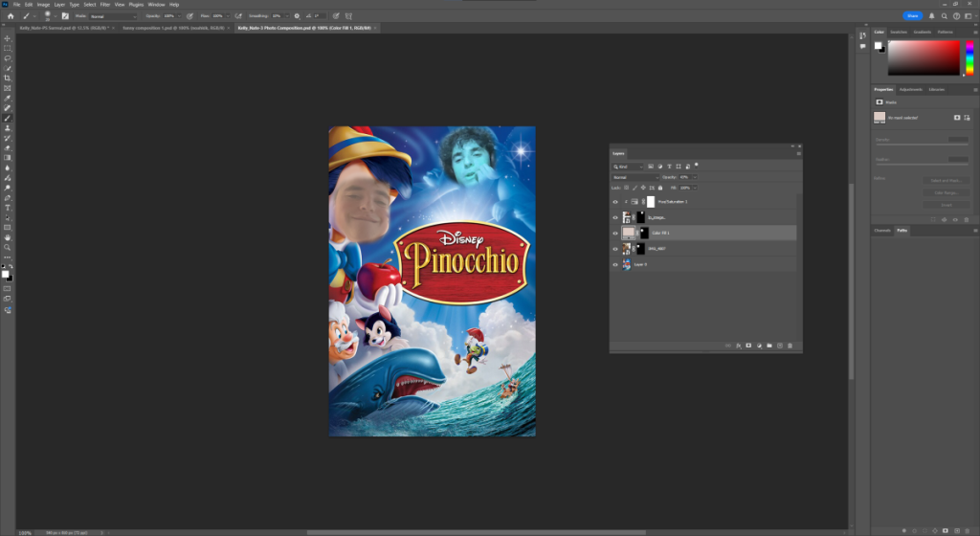Create a new group with folder icon
This screenshot has width=980, height=536.
769,345
